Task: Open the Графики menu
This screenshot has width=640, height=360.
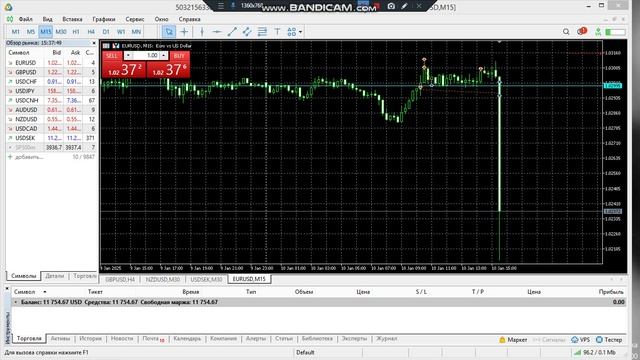Action: click(x=104, y=19)
